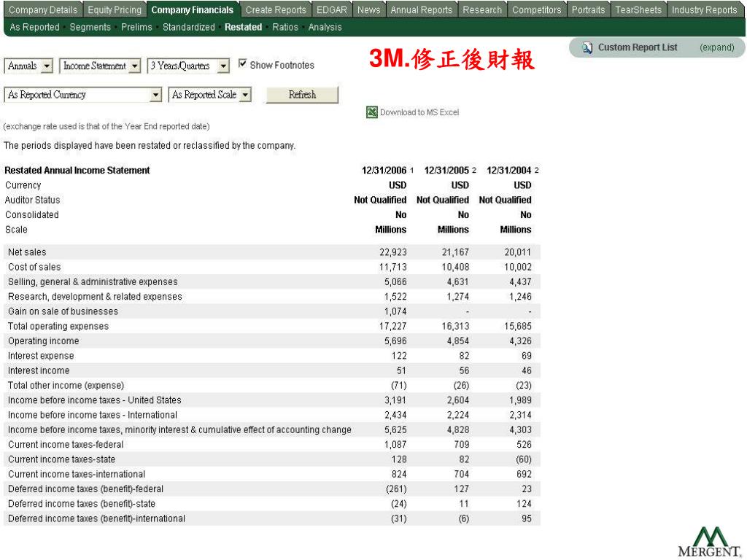This screenshot has width=747, height=560.
Task: Open the Income Statement type dropdown
Action: point(100,66)
